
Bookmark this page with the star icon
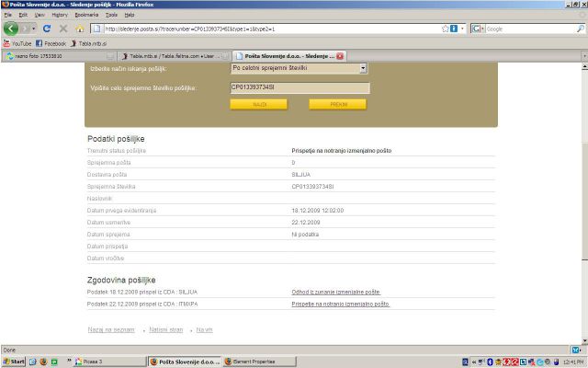point(445,29)
